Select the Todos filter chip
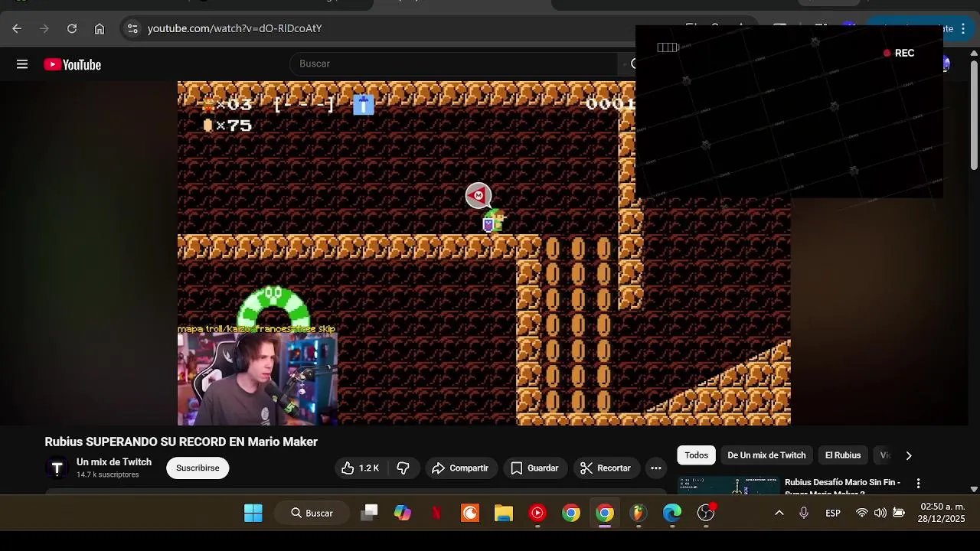The width and height of the screenshot is (980, 551). [x=696, y=455]
